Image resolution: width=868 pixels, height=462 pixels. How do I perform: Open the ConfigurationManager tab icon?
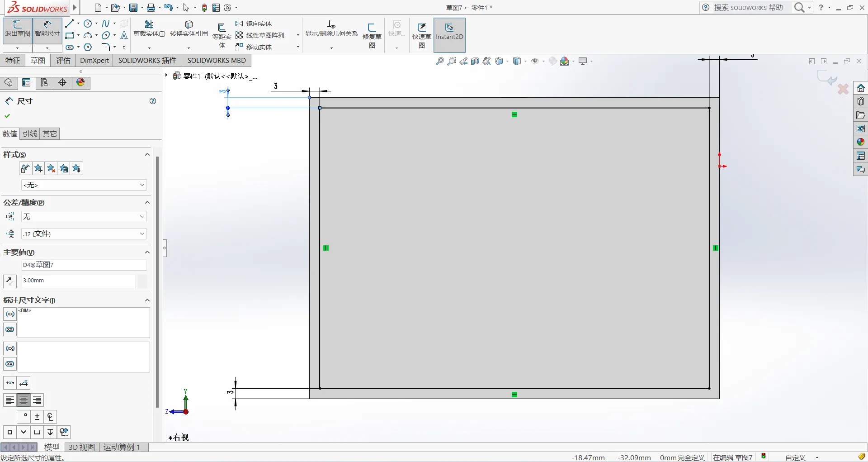(x=44, y=82)
